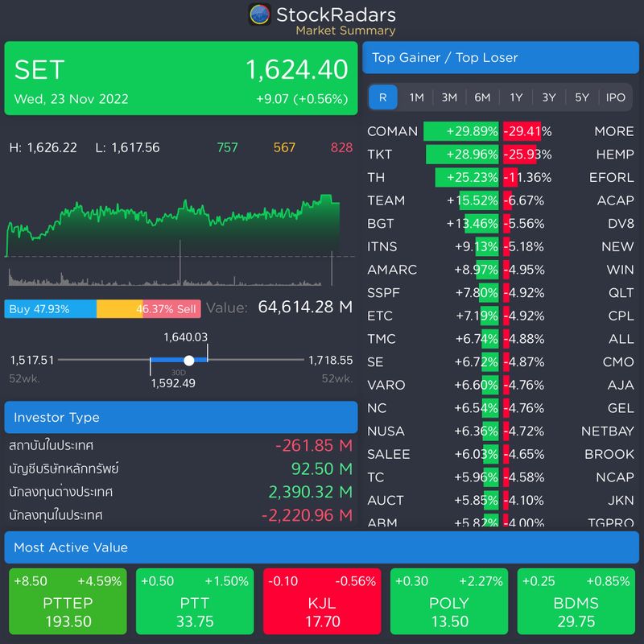The width and height of the screenshot is (644, 644).
Task: Select gainer VARO
Action: pyautogui.click(x=386, y=385)
